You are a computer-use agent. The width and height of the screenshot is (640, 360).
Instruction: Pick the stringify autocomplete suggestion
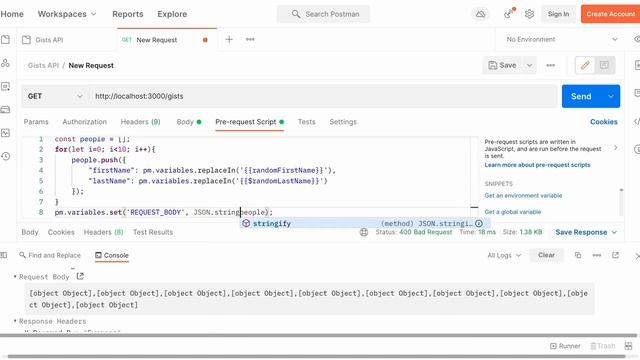365,224
